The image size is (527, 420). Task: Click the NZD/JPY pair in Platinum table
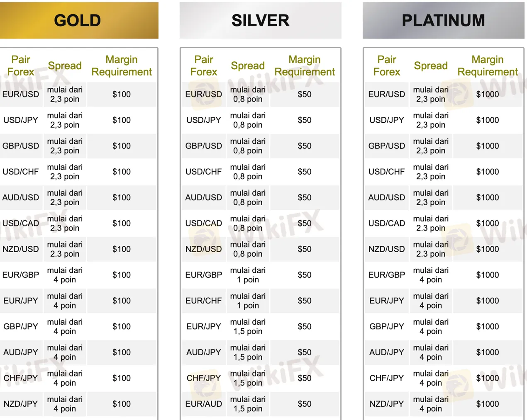(387, 404)
